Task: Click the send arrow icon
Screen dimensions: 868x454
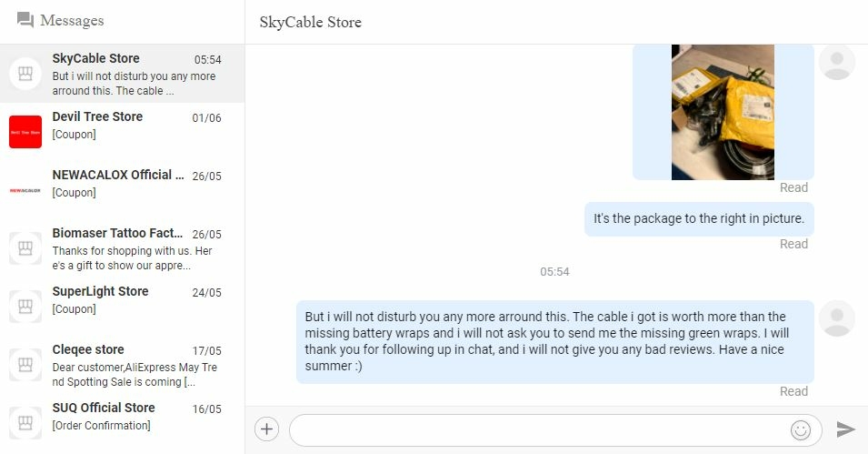Action: (845, 429)
